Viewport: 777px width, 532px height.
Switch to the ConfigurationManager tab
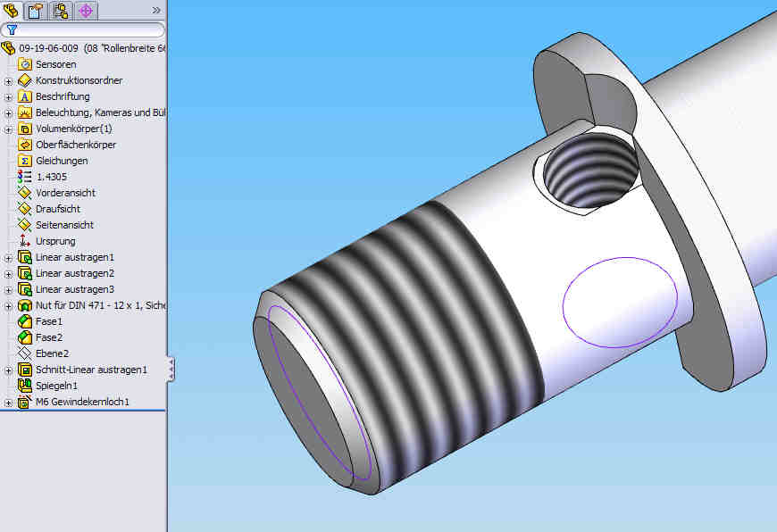[61, 11]
